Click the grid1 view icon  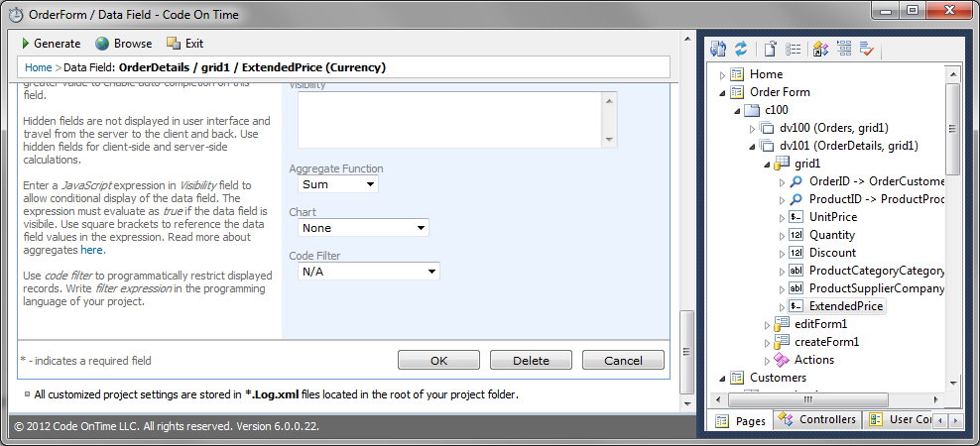click(782, 164)
